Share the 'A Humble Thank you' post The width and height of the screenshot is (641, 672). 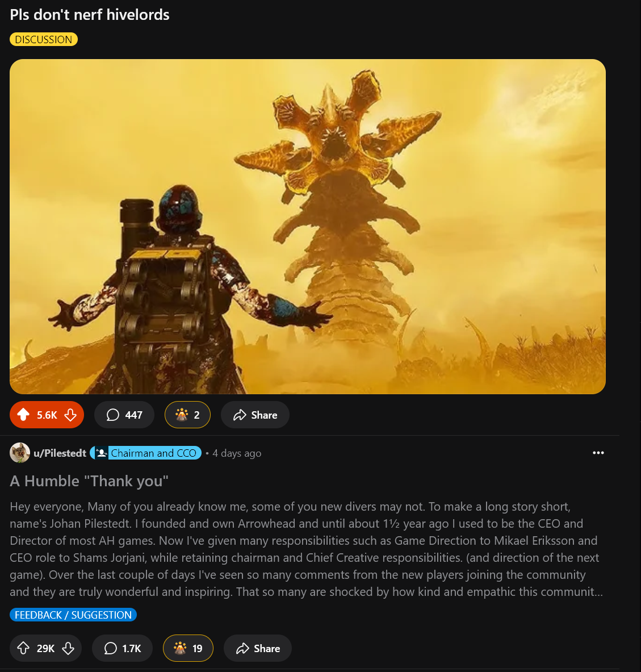[x=258, y=648]
